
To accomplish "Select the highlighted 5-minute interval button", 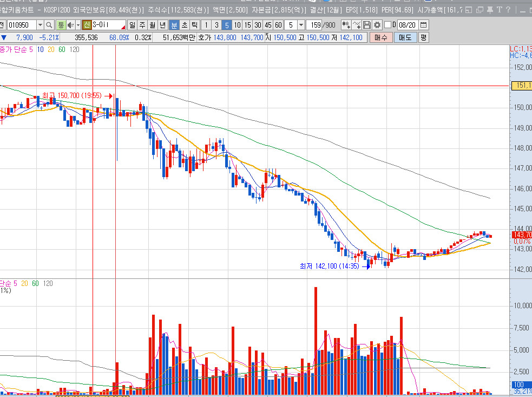I will [227, 25].
